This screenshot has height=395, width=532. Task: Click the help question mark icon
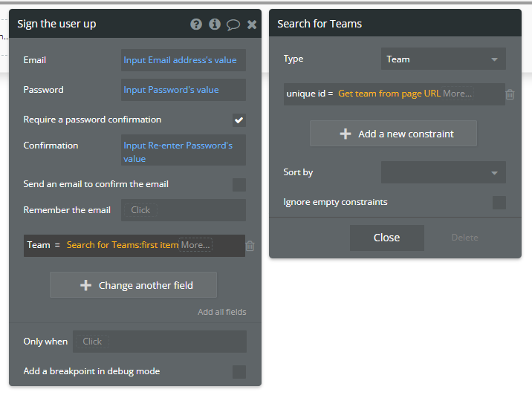coord(196,24)
